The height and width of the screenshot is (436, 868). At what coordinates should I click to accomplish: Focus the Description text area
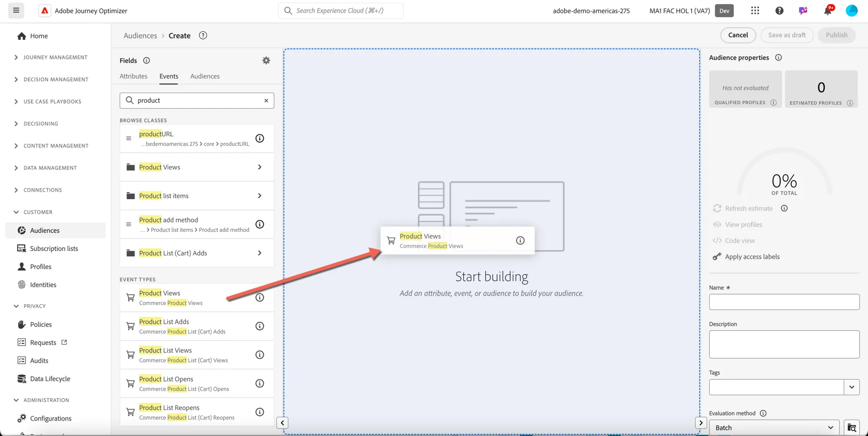coord(784,344)
